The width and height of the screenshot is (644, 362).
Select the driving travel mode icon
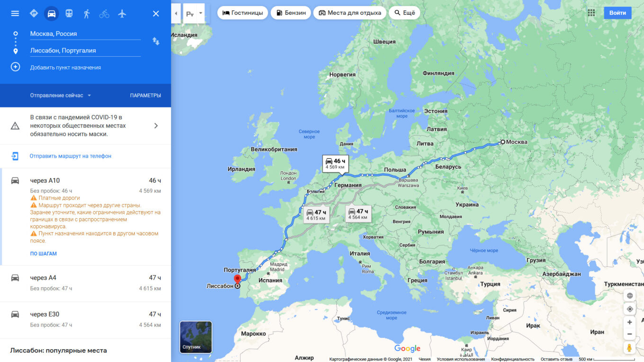click(x=52, y=13)
